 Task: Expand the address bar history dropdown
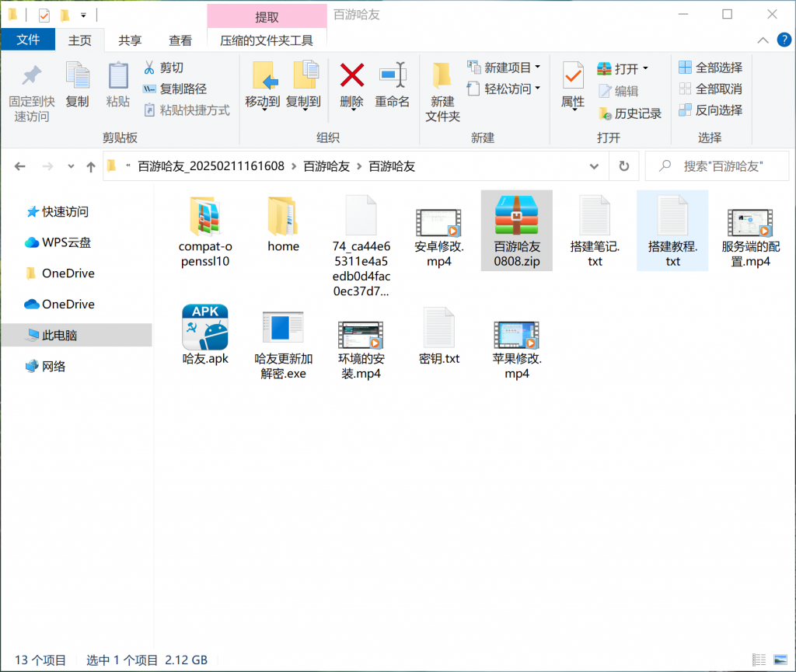point(593,165)
